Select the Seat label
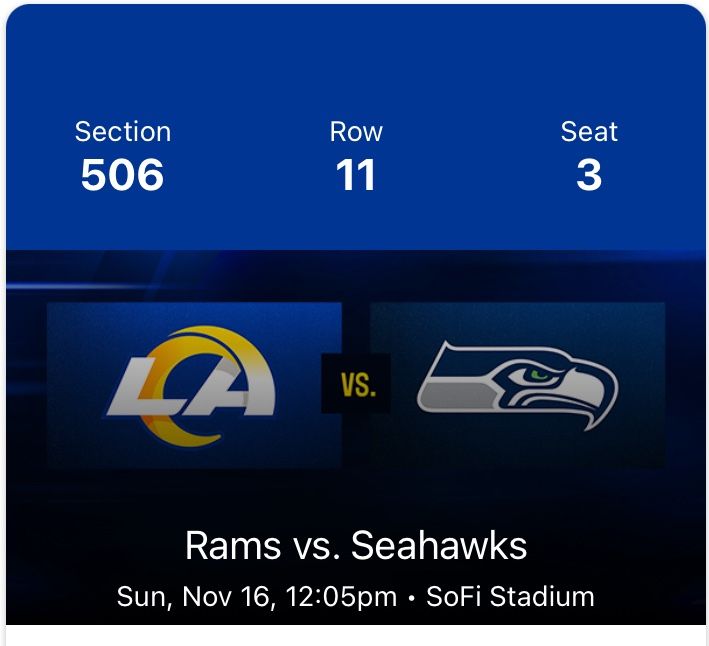709x646 pixels. coord(589,132)
